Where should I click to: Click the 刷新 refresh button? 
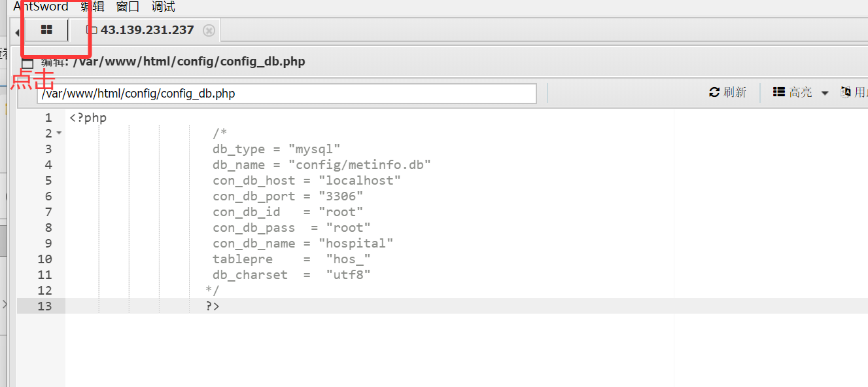click(727, 92)
